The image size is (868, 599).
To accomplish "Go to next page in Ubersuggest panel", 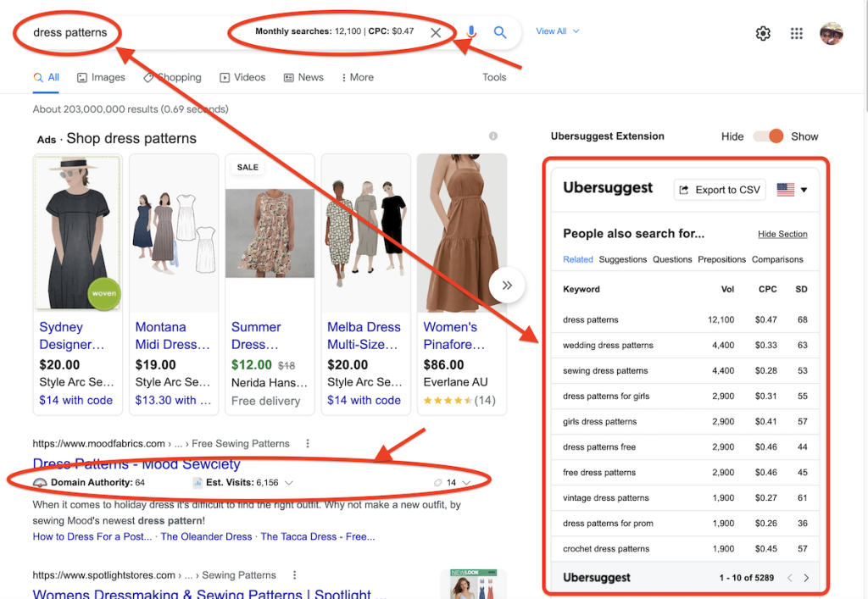I will click(806, 578).
